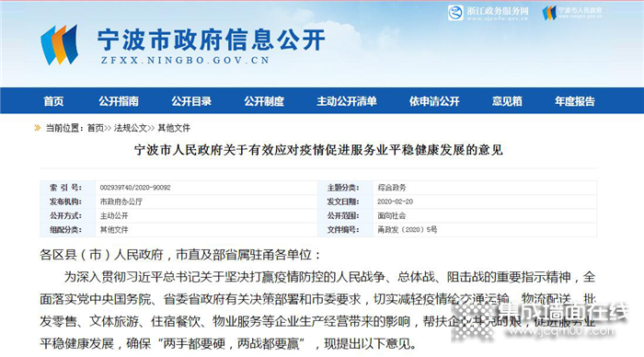Click the 法规公文 breadcrumb link
Screen dimensions: 644x357
pyautogui.click(x=131, y=128)
